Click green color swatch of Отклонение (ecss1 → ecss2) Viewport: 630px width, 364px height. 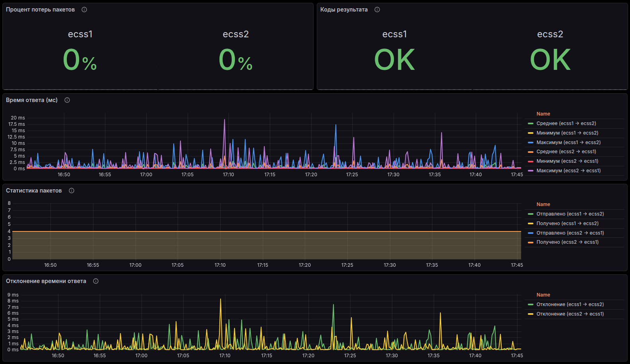530,304
